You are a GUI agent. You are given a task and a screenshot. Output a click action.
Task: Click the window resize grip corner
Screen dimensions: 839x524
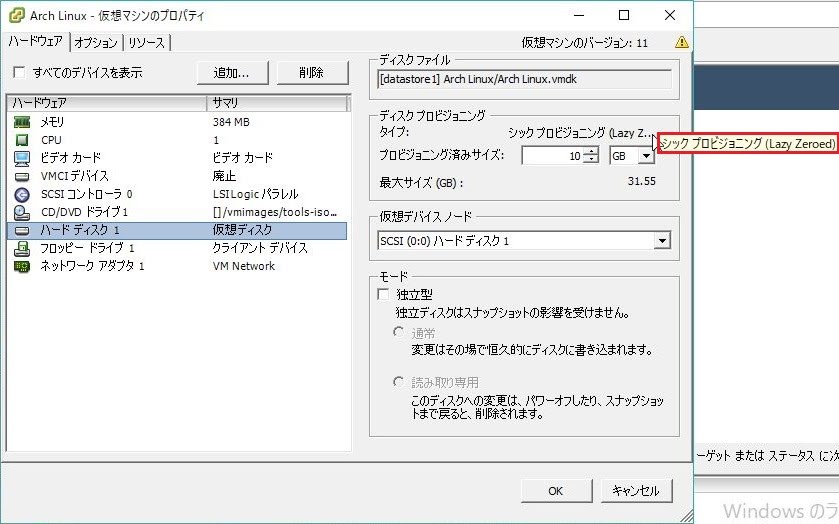[685, 515]
